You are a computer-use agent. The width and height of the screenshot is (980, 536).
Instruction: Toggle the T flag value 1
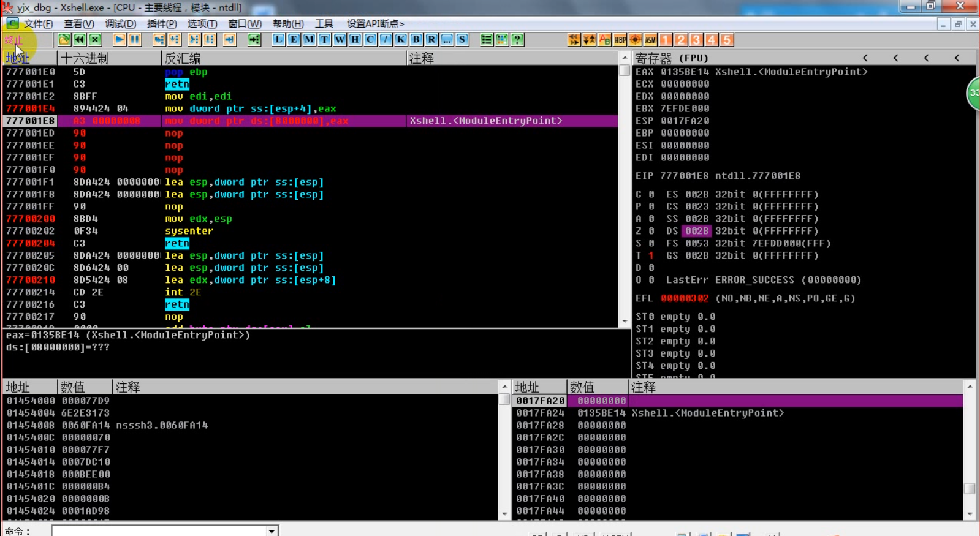tap(651, 255)
